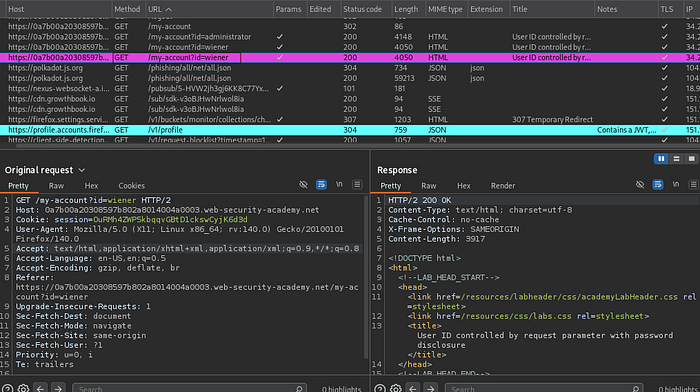Go to next match in response search
Screen dimensions: 700x392
430,388
